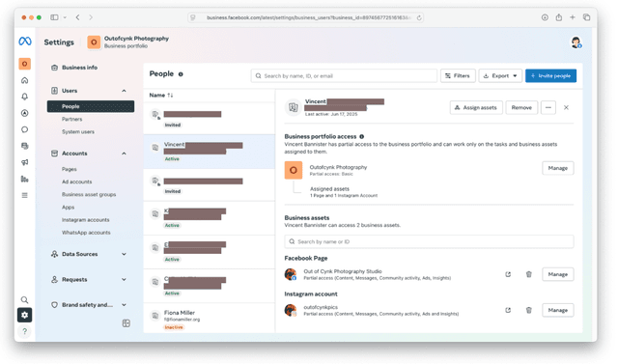This screenshot has width=618, height=364.
Task: Click the Remove button
Action: (x=521, y=107)
